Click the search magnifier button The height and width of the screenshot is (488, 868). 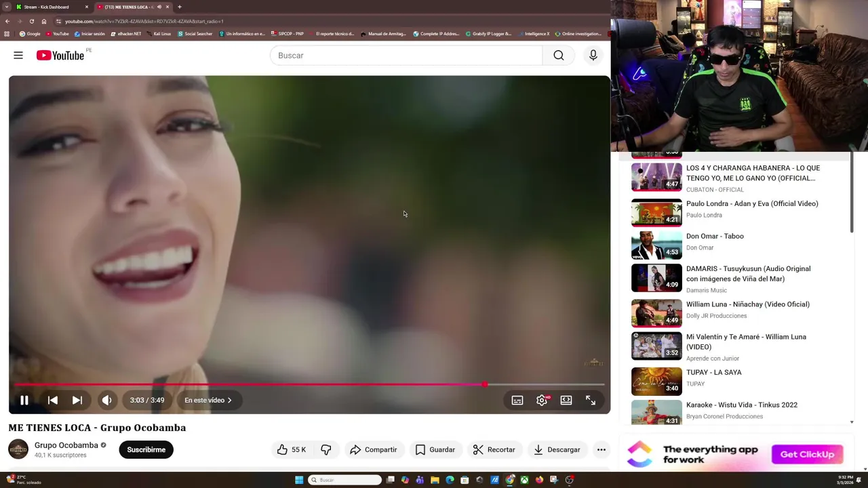pos(559,56)
